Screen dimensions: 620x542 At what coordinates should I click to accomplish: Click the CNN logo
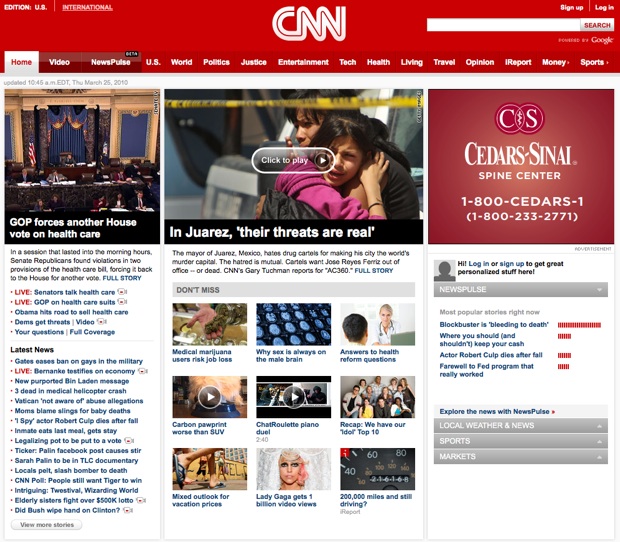(x=309, y=24)
